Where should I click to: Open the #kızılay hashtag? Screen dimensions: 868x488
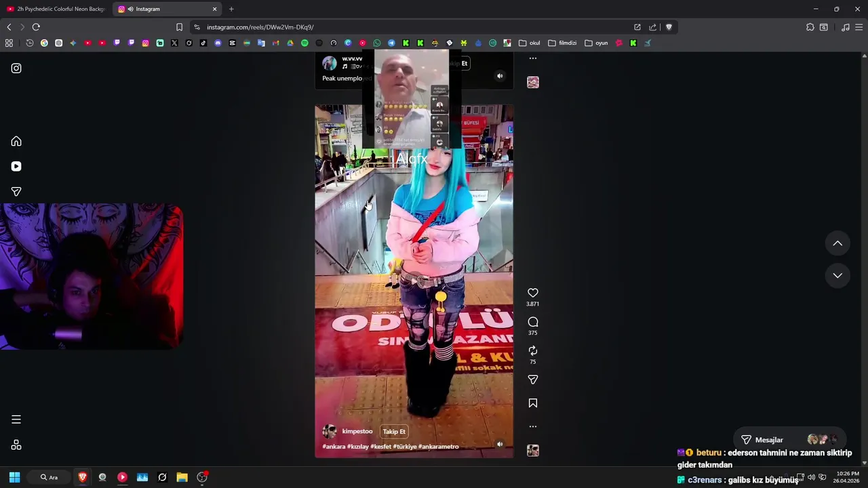point(357,447)
